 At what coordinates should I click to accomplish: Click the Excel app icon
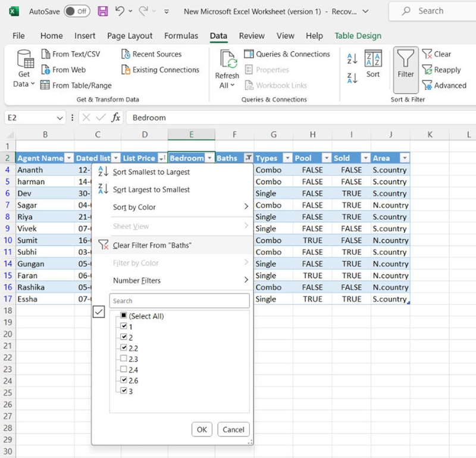(x=14, y=11)
